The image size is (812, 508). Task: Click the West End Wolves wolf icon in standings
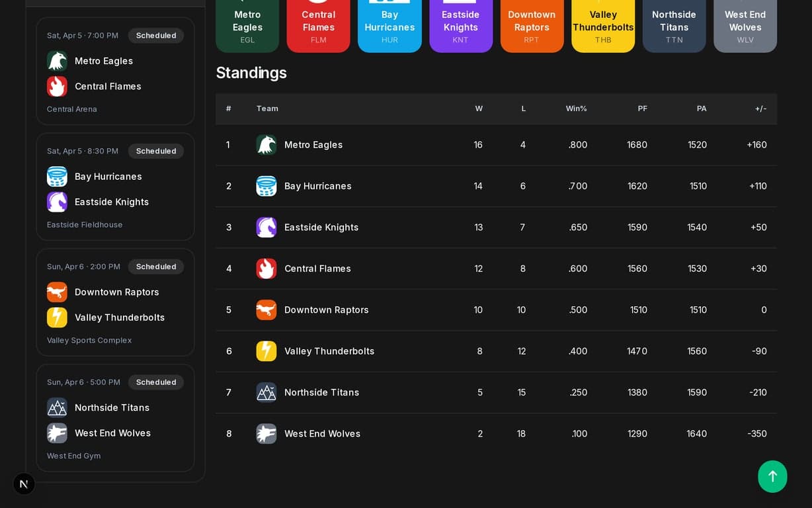point(266,433)
